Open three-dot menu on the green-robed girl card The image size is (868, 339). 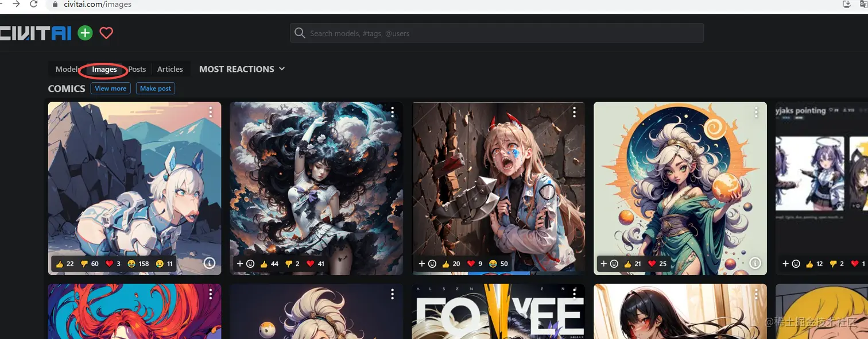(x=756, y=112)
